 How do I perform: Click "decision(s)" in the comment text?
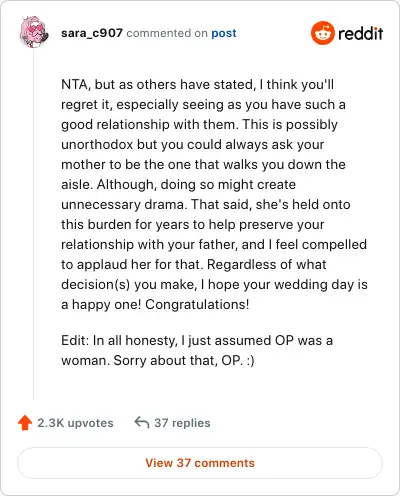[x=96, y=284]
